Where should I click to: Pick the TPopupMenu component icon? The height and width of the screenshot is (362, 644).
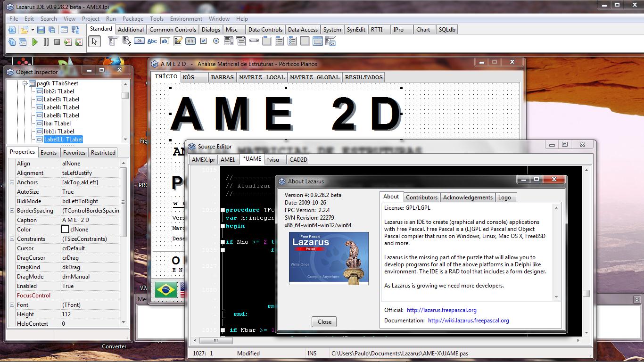pyautogui.click(x=126, y=41)
